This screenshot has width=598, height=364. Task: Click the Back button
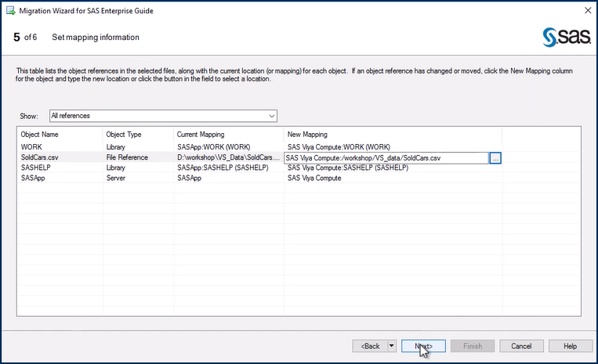370,346
